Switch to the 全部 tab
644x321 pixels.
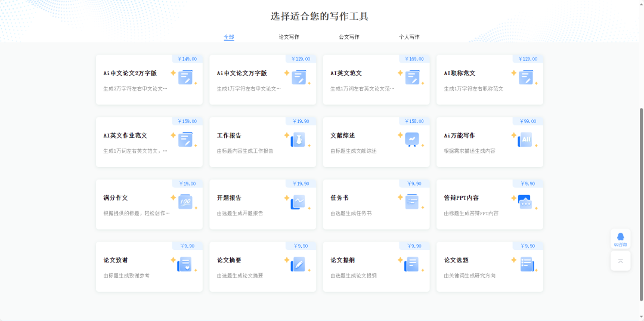(229, 37)
